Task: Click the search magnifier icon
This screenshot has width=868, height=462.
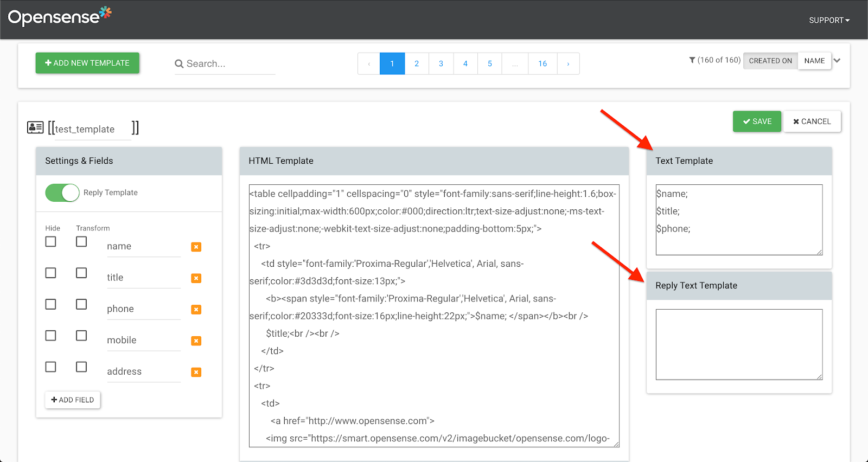Action: 179,64
